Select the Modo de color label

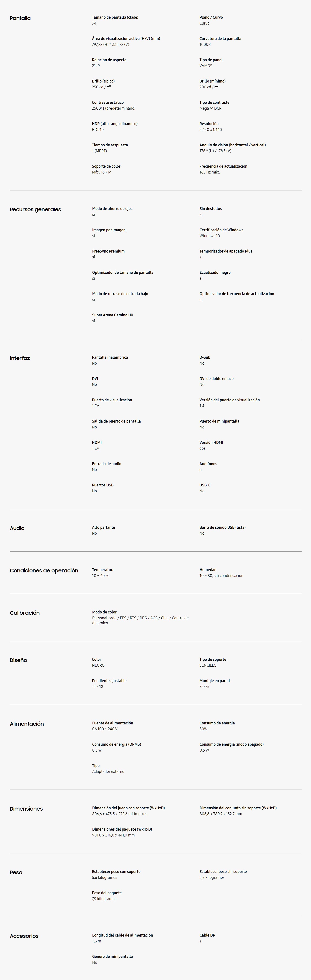pyautogui.click(x=104, y=612)
